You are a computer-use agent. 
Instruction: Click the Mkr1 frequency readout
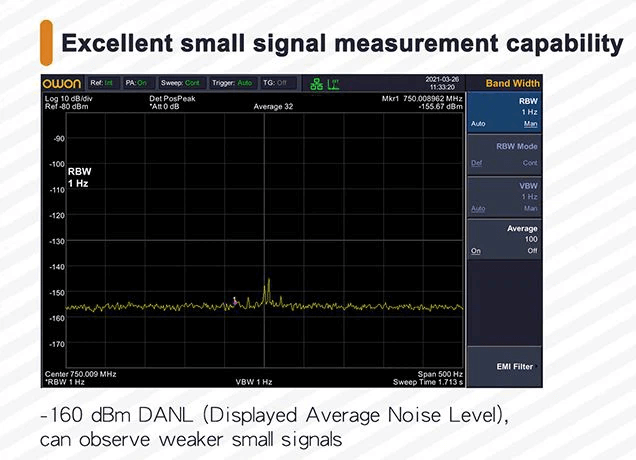(x=422, y=99)
